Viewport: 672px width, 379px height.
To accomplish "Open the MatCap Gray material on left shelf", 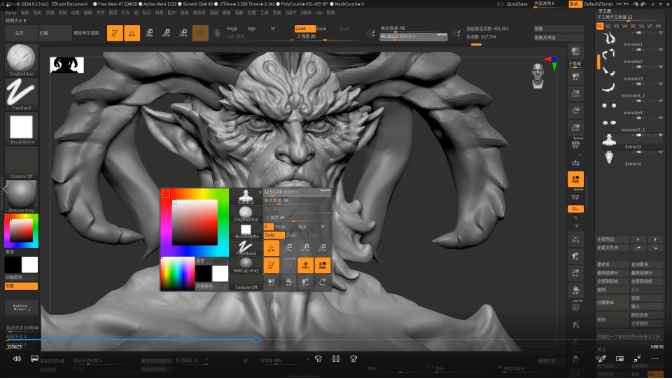I will 21,196.
